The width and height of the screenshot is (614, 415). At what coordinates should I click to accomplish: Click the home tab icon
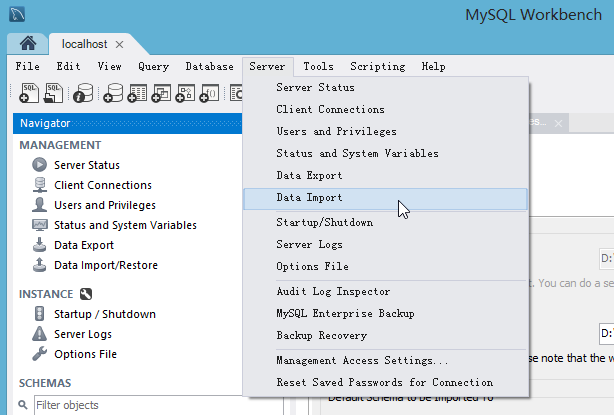tap(28, 43)
